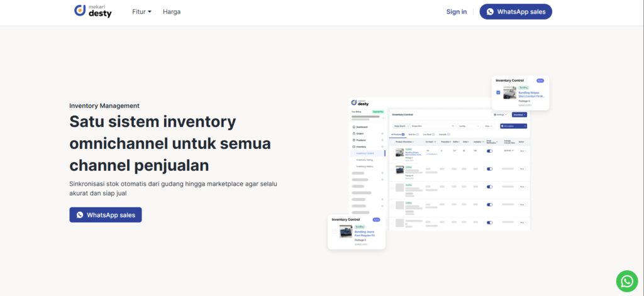Viewport: 644px width, 296px height.
Task: Select the Dashboard icon in the preview sidebar
Action: click(354, 127)
